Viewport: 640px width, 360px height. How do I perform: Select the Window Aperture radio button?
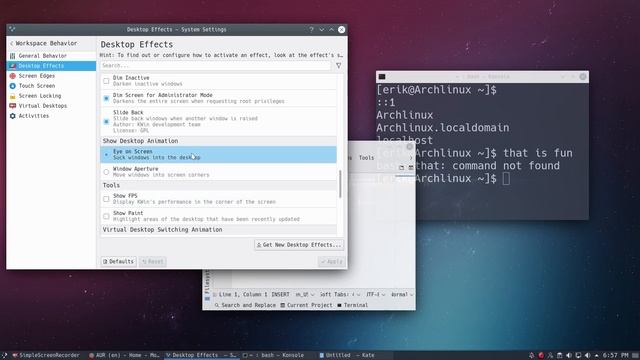pyautogui.click(x=106, y=172)
